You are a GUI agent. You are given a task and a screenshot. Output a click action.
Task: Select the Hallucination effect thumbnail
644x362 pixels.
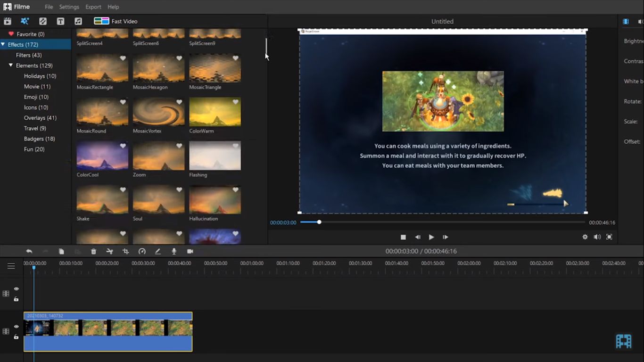215,199
